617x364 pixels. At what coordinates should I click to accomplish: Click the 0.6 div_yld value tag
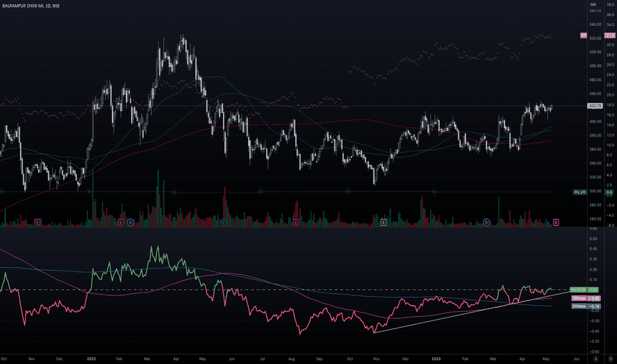click(x=609, y=193)
